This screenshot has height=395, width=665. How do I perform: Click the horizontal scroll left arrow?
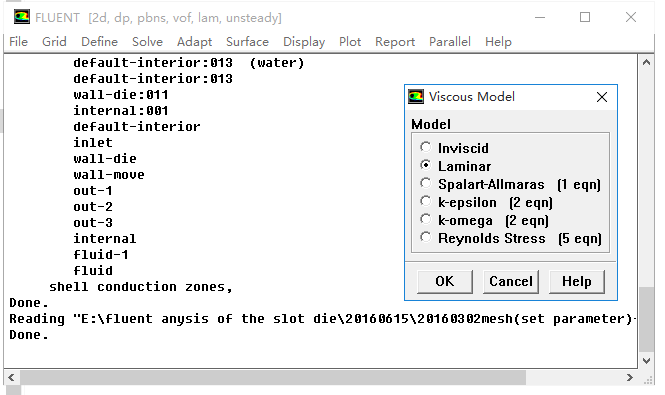coord(11,377)
